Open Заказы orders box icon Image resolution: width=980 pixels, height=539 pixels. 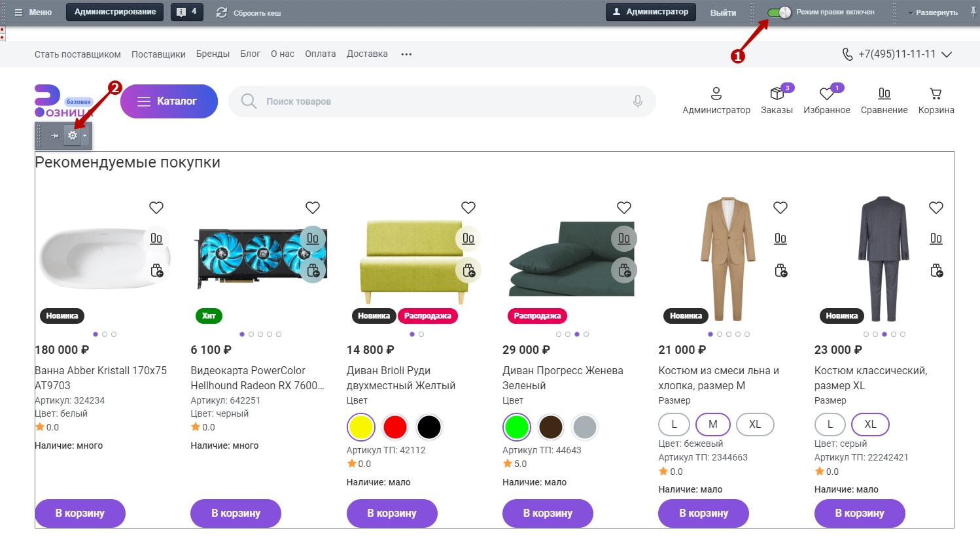coord(777,94)
